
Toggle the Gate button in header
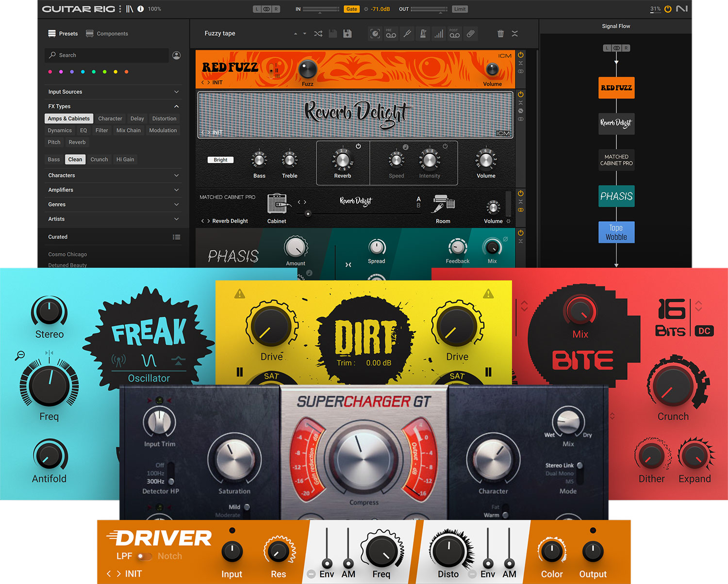pos(351,9)
